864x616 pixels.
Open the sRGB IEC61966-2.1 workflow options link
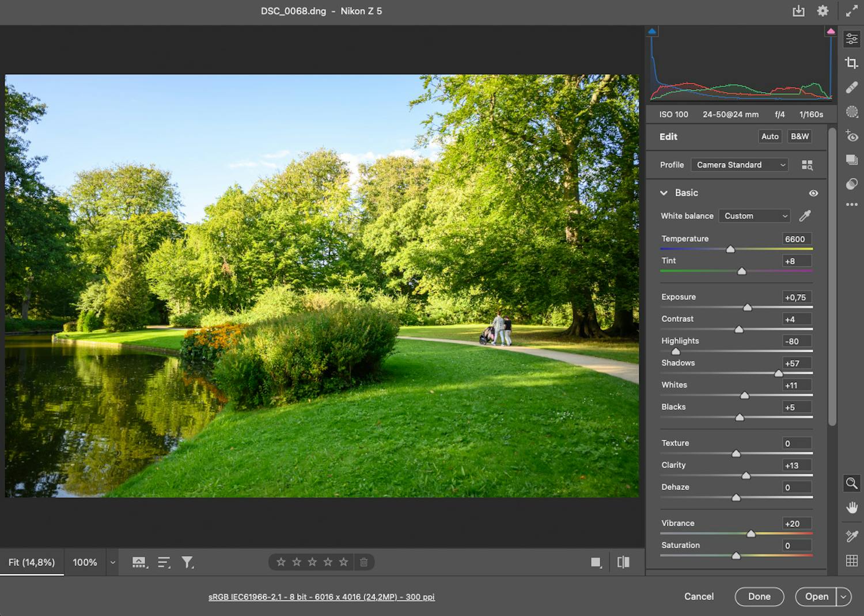(x=321, y=597)
